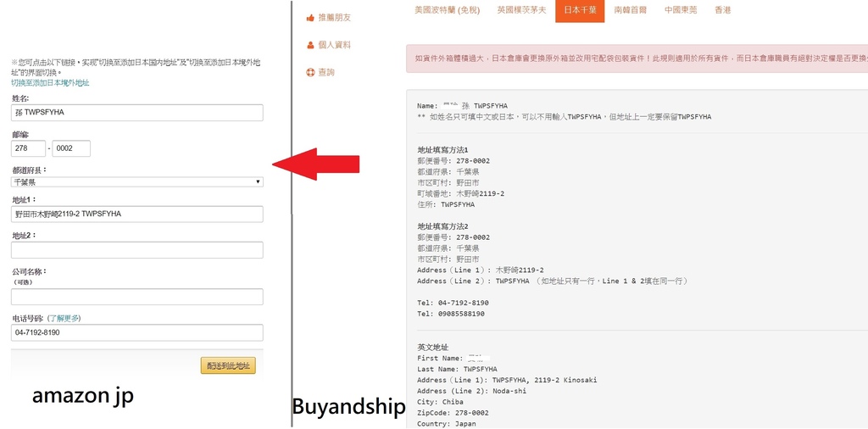Screen dimensions: 868x429
Task: Click the 地址1 address input field
Action: click(136, 214)
